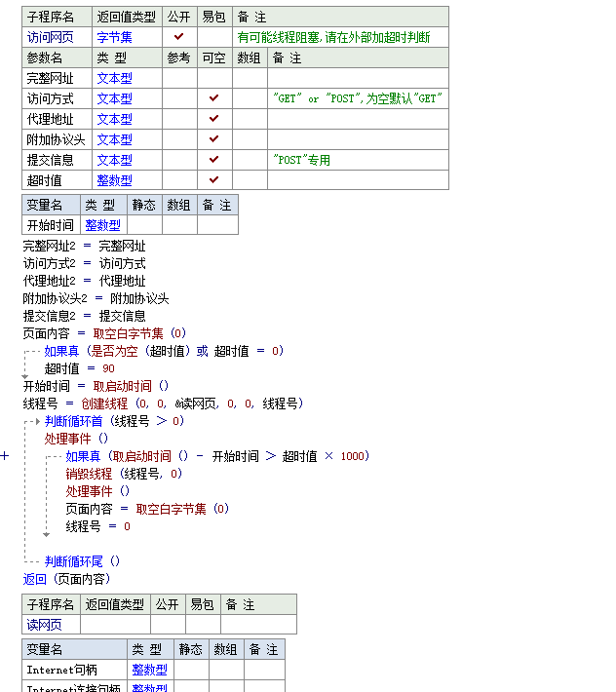Click the code line 代理地址2 = 代理地址
The height and width of the screenshot is (692, 616).
tap(84, 281)
